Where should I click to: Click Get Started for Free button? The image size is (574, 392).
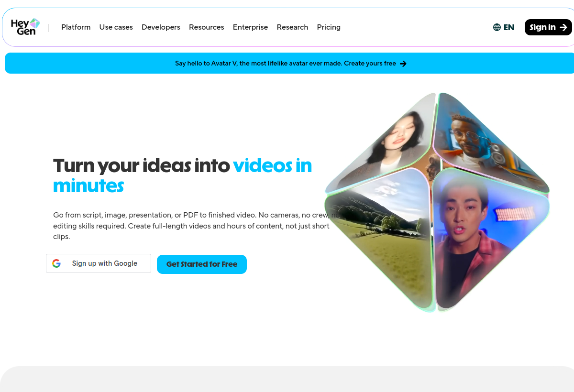pyautogui.click(x=202, y=264)
